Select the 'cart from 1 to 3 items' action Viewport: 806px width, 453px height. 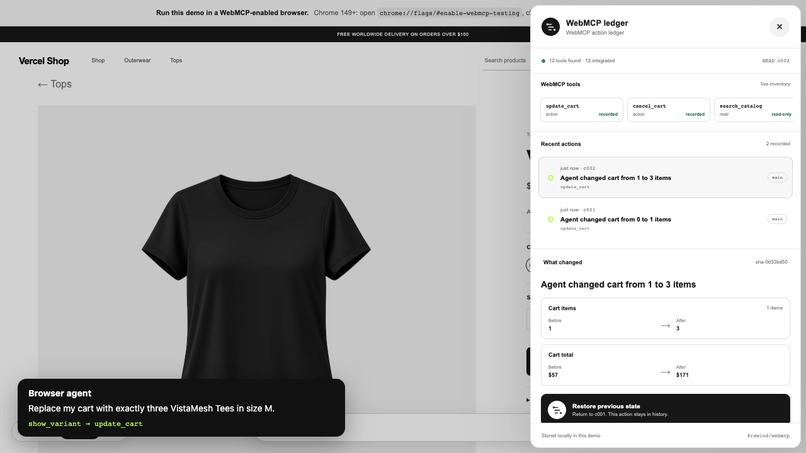coord(665,177)
